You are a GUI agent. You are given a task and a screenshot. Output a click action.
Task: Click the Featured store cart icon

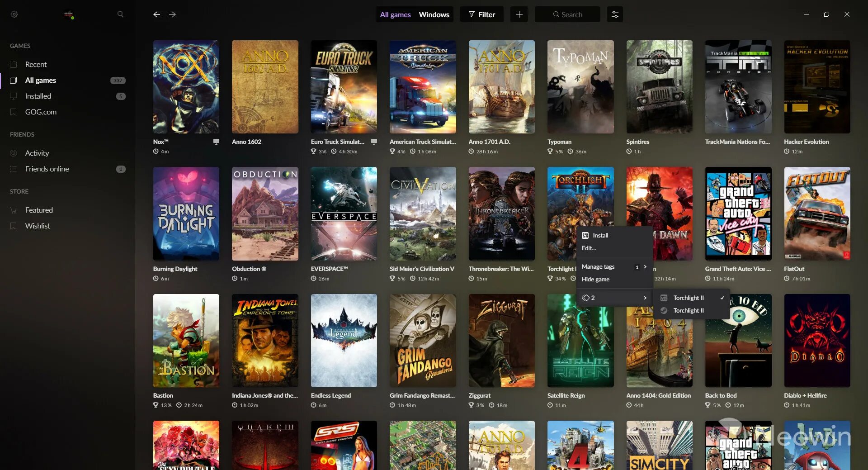14,210
